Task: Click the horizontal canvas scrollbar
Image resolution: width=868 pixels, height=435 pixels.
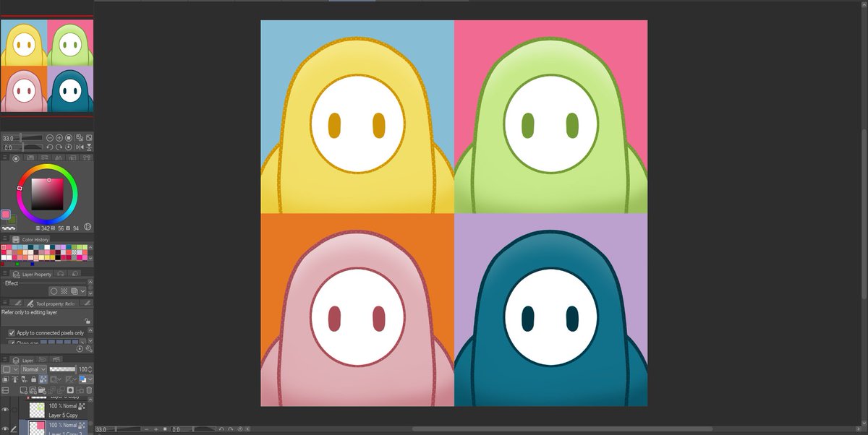Action: coord(562,429)
